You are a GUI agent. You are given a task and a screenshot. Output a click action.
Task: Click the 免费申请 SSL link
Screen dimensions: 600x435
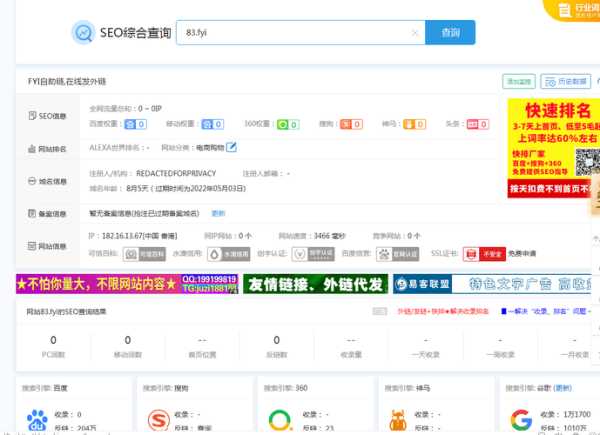coord(522,254)
